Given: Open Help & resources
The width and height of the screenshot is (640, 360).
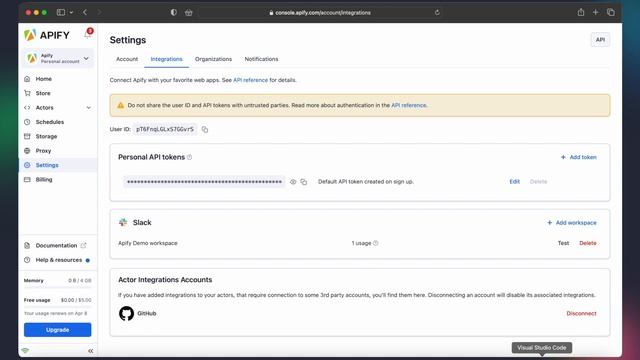Looking at the screenshot, I should [x=58, y=260].
